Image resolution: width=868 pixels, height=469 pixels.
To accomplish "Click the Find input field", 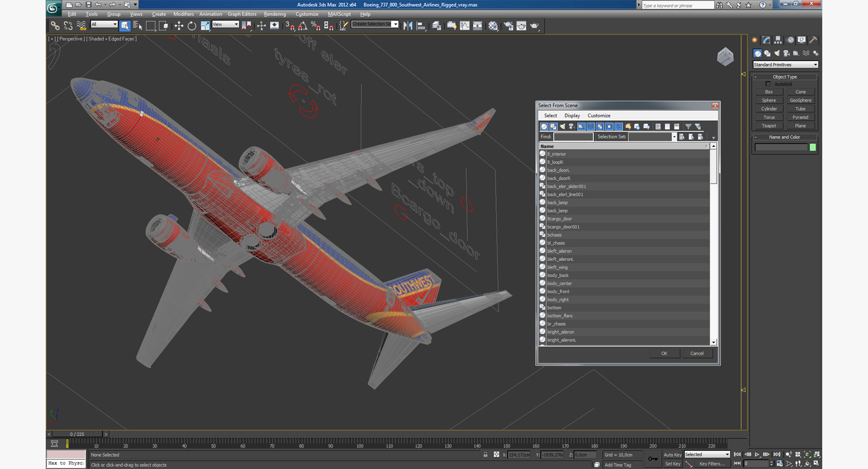I will [x=573, y=137].
